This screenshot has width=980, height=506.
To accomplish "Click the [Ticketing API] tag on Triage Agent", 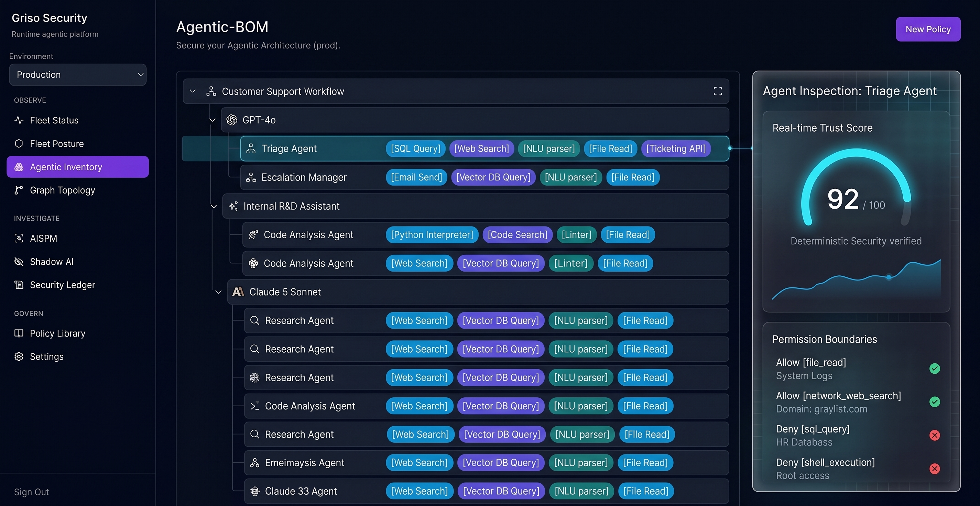I will click(x=676, y=148).
